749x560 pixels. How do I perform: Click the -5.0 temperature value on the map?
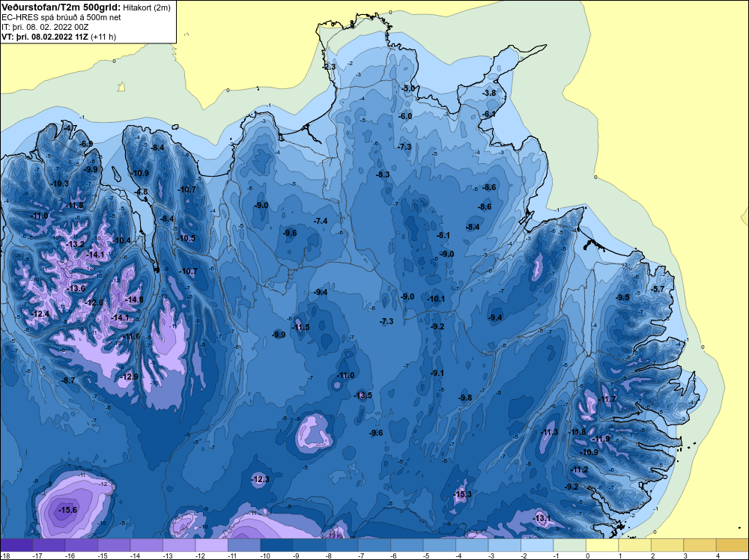point(408,88)
